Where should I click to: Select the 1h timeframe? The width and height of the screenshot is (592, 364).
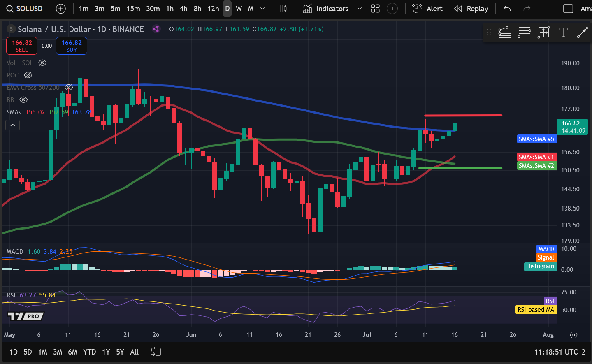[x=170, y=9]
